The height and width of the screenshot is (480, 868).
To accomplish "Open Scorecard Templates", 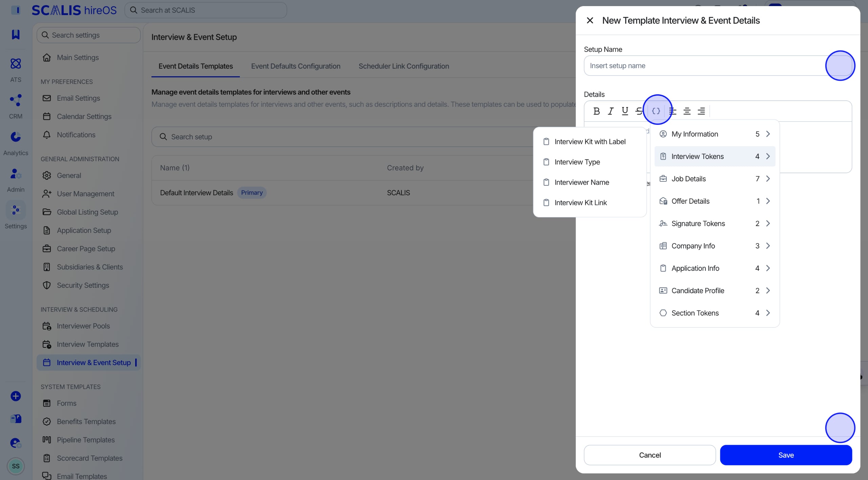I will [88, 458].
